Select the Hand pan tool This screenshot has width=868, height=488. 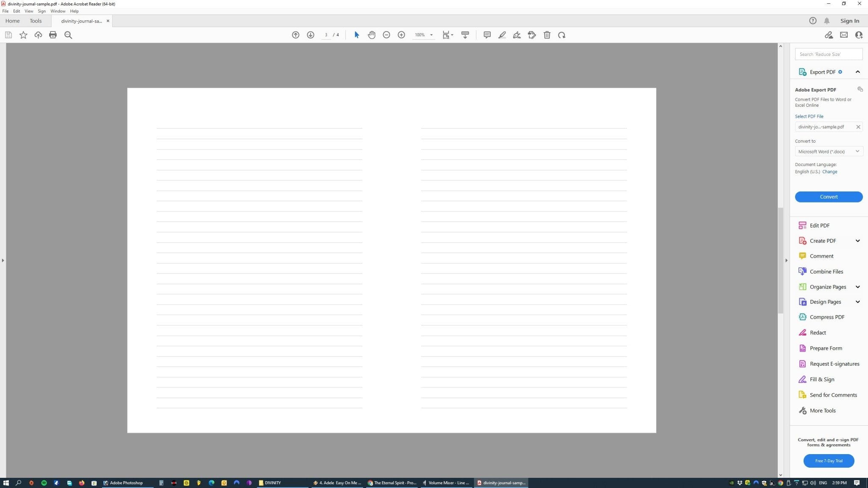pos(371,35)
